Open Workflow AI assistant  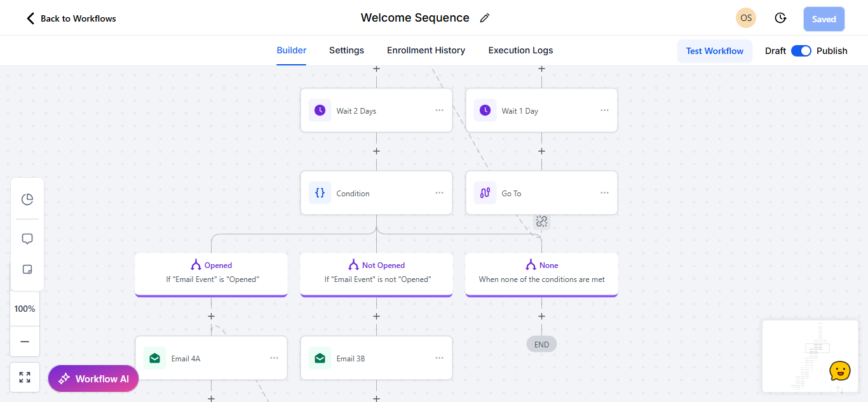(93, 379)
